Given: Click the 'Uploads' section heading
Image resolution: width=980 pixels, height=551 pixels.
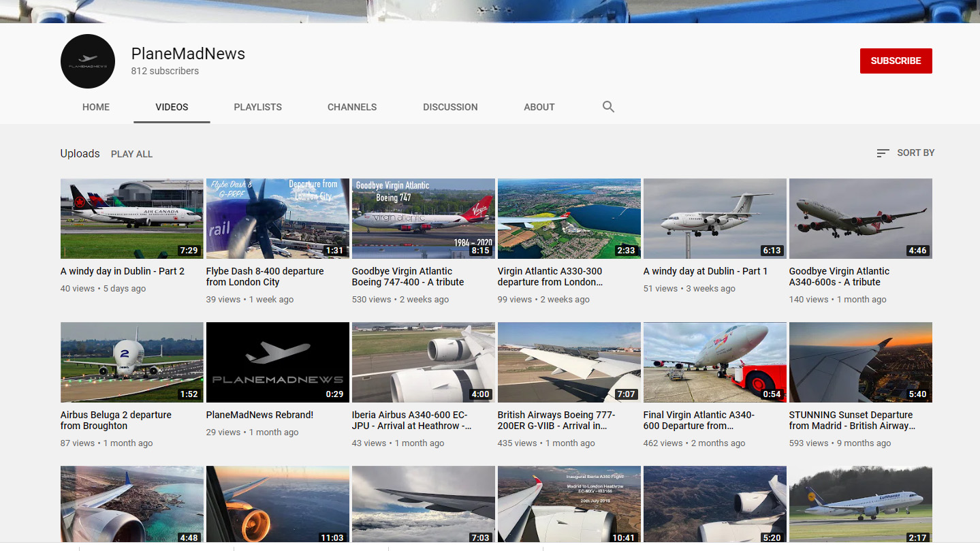Looking at the screenshot, I should tap(80, 154).
